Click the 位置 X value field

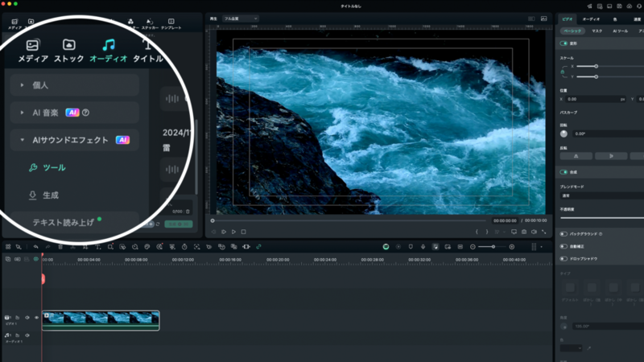pos(596,99)
